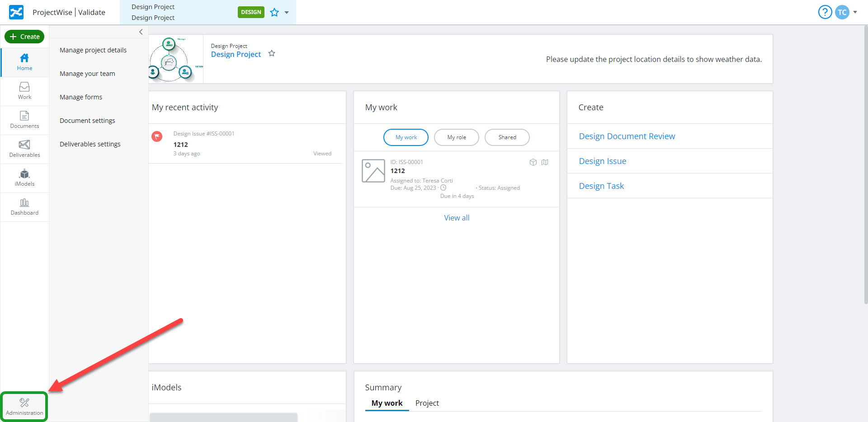Click the View all link
The height and width of the screenshot is (422, 868).
pyautogui.click(x=457, y=218)
